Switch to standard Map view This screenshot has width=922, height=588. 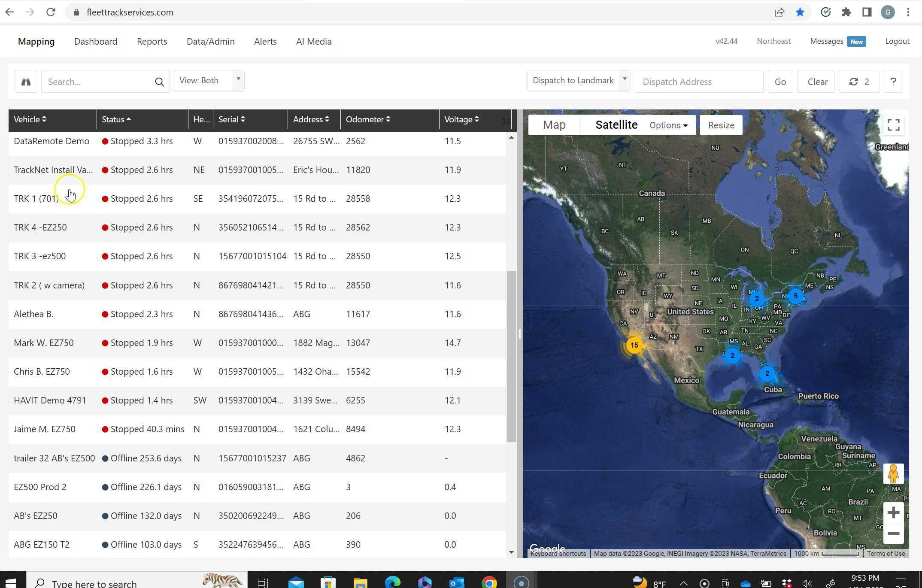tap(554, 125)
